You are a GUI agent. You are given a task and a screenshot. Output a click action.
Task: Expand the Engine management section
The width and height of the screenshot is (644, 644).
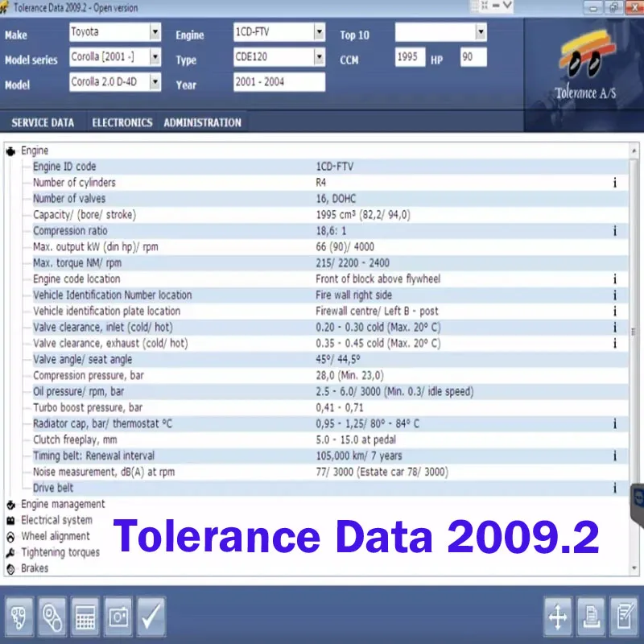[63, 505]
